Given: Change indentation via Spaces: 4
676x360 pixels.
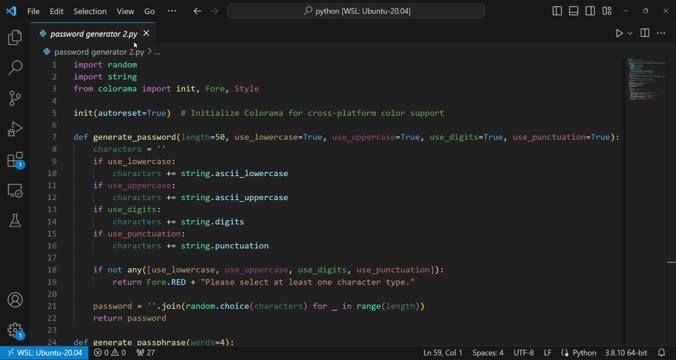Looking at the screenshot, I should tap(488, 353).
